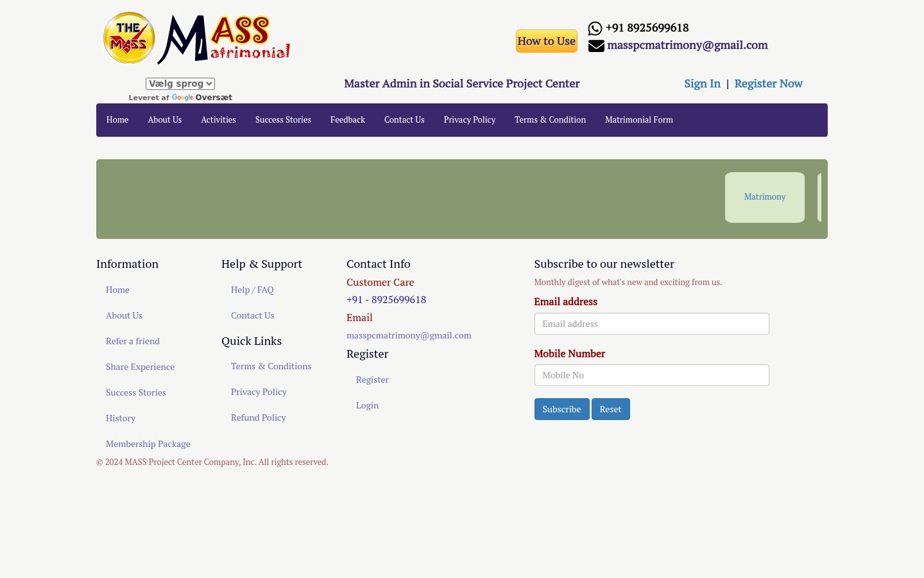Click the MASS Matrimonial logo
This screenshot has height=578, width=924.
pyautogui.click(x=196, y=38)
